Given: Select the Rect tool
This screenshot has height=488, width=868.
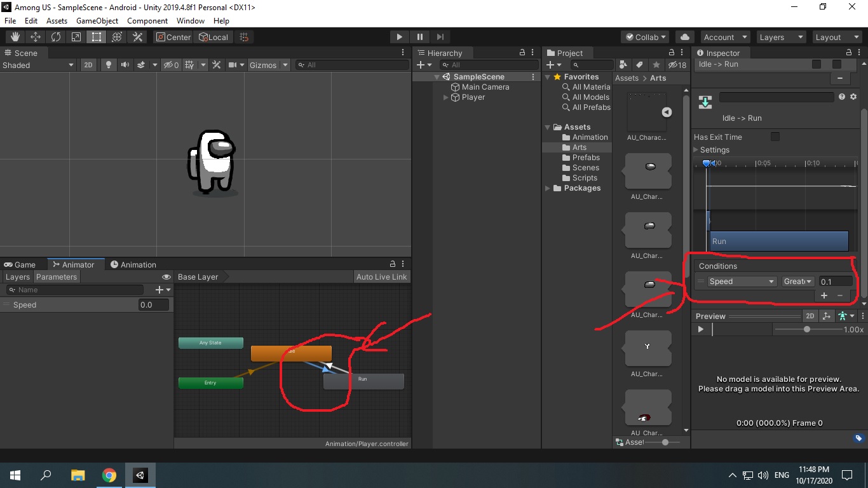Looking at the screenshot, I should pyautogui.click(x=97, y=37).
